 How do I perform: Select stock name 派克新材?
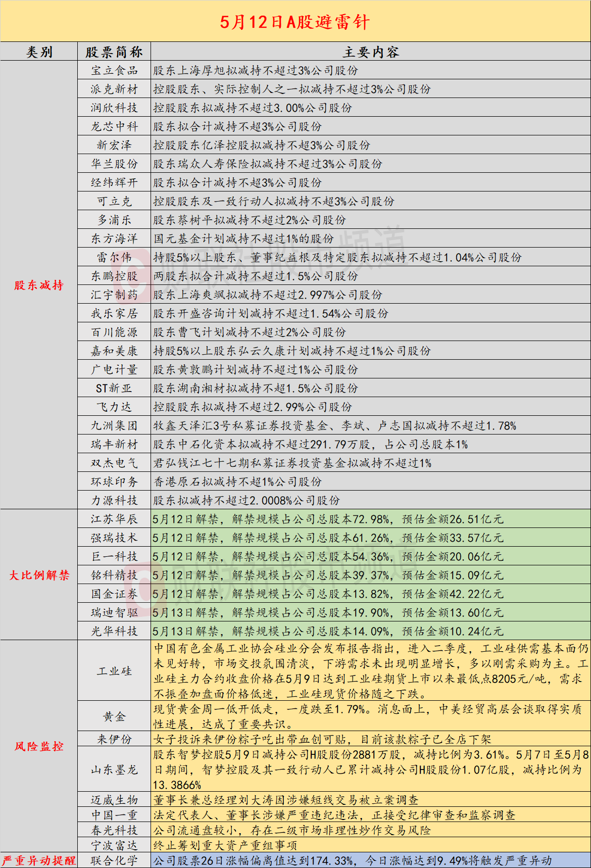(114, 89)
